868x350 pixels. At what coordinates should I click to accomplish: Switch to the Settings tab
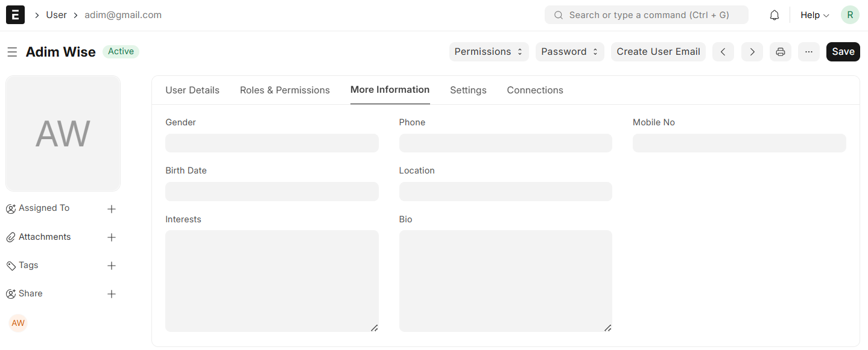click(468, 90)
